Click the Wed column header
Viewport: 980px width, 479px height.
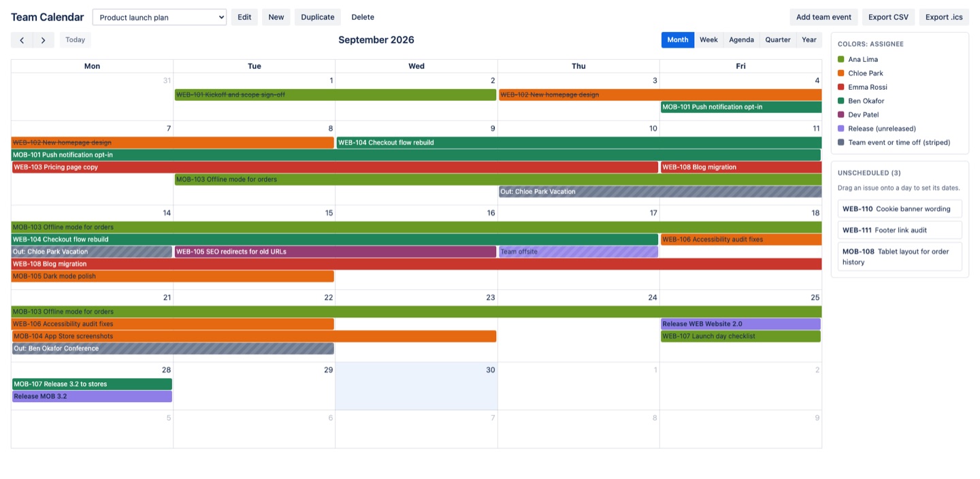click(x=416, y=66)
